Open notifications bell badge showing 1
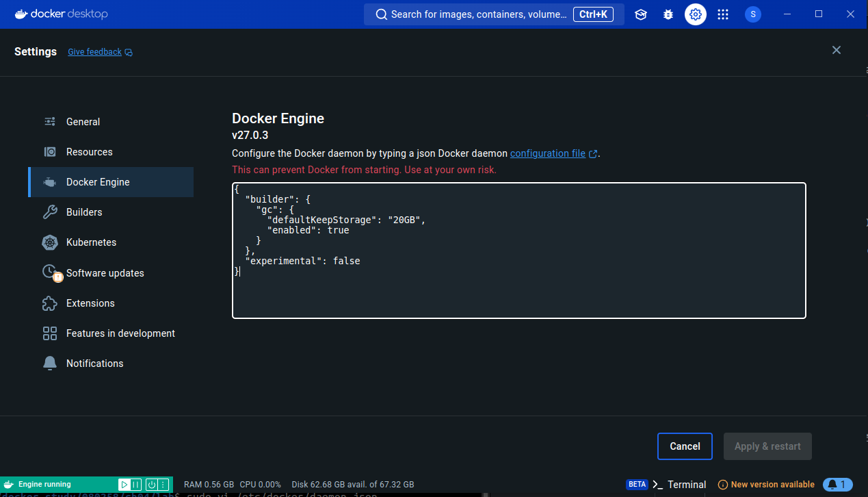Screen dimensions: 868x497 [x=838, y=484]
